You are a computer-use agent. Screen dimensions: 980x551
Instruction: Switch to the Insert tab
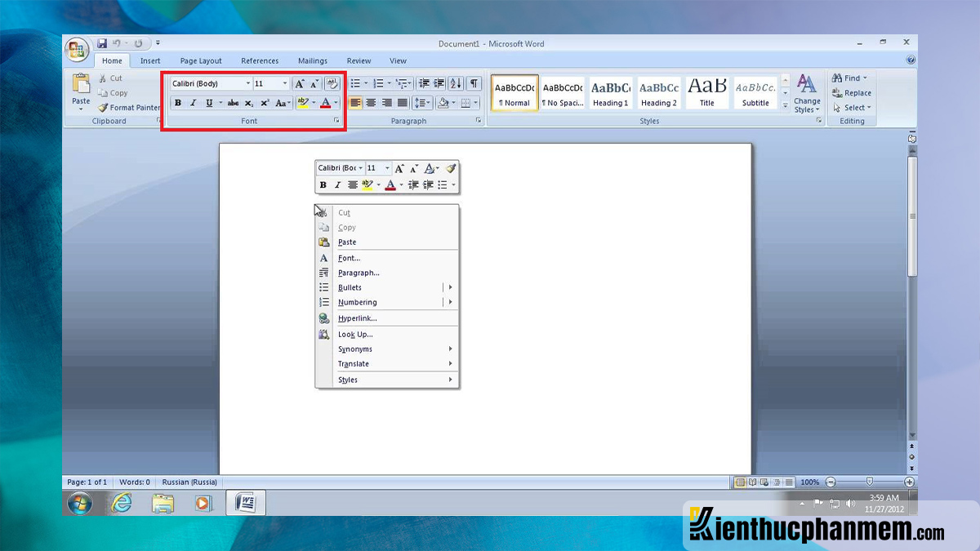150,60
